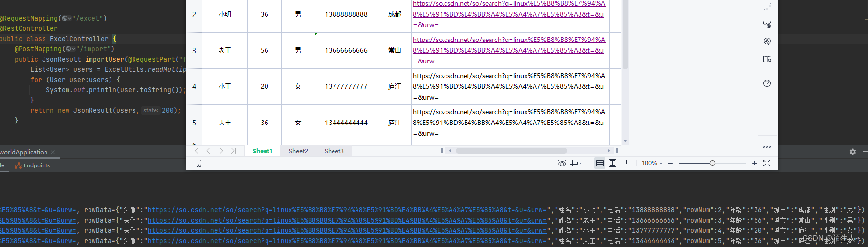Click the horizontal scrollbar thumb

pyautogui.click(x=511, y=151)
